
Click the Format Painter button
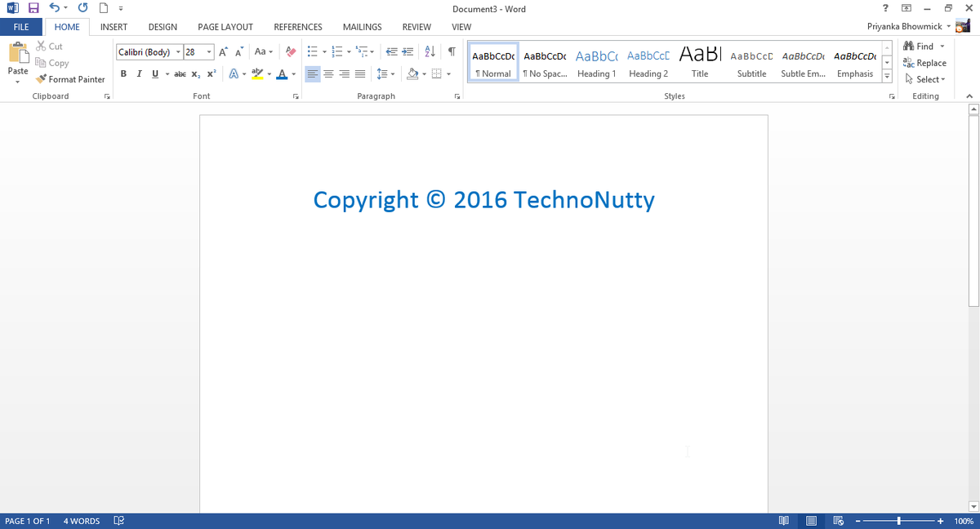click(x=70, y=79)
